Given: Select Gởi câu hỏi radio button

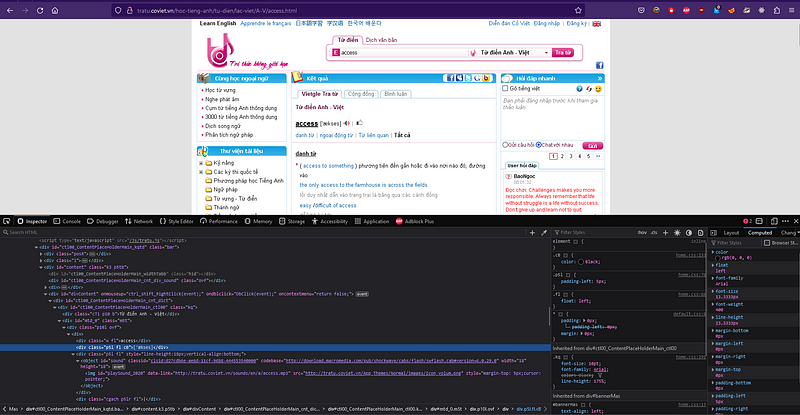Looking at the screenshot, I should [x=505, y=145].
